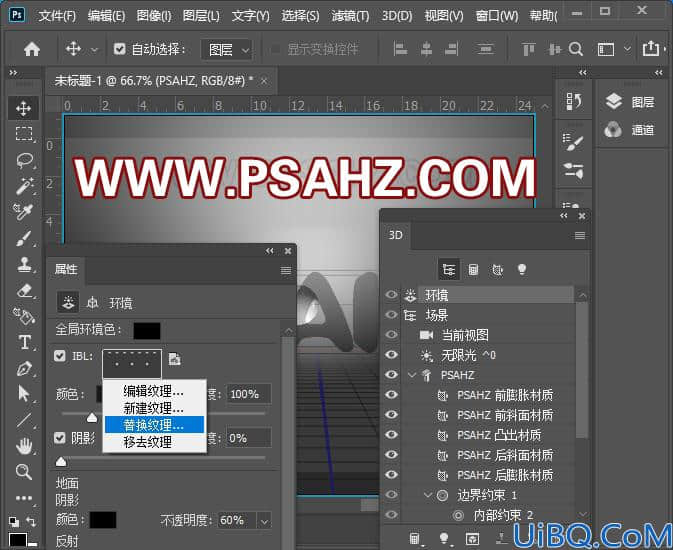Image resolution: width=673 pixels, height=550 pixels.
Task: Select the Rectangular Marquee tool
Action: (x=24, y=134)
